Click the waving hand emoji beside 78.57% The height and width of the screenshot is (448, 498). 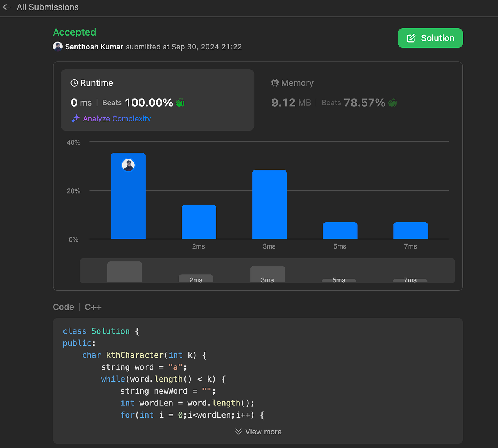pyautogui.click(x=392, y=103)
